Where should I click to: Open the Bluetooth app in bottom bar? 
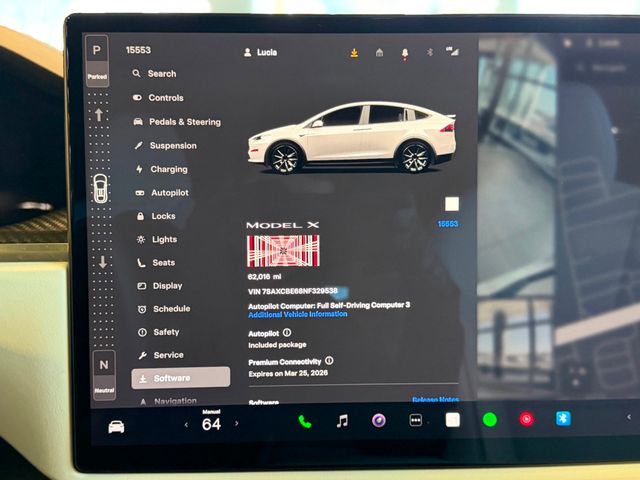click(x=563, y=418)
